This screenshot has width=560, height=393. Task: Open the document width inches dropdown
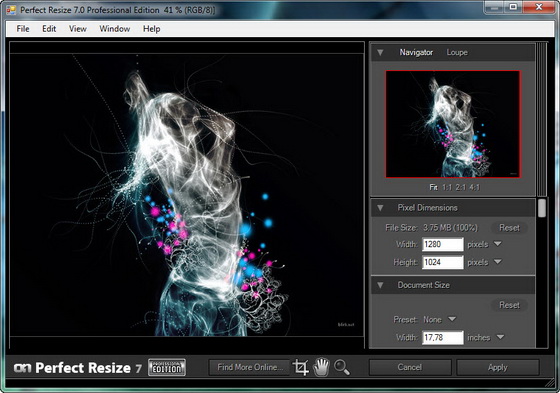tap(500, 337)
